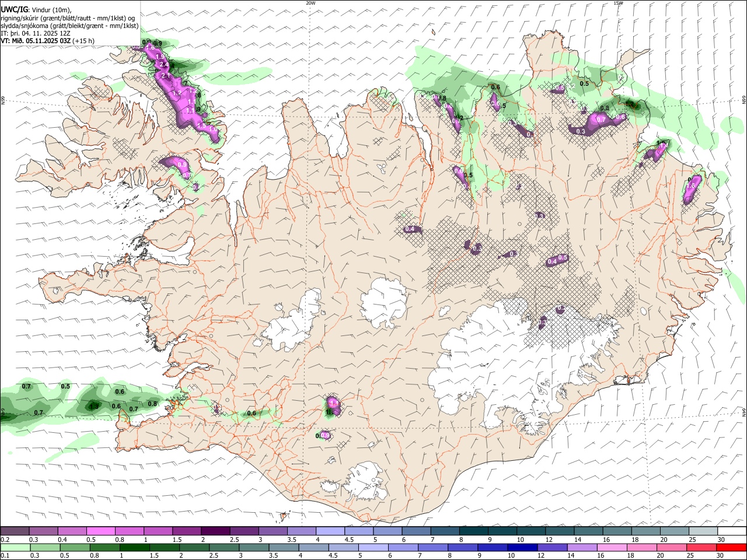
Task: Select the light lavender swatch between 4 and 4.5 in top row
Action: pos(330,531)
